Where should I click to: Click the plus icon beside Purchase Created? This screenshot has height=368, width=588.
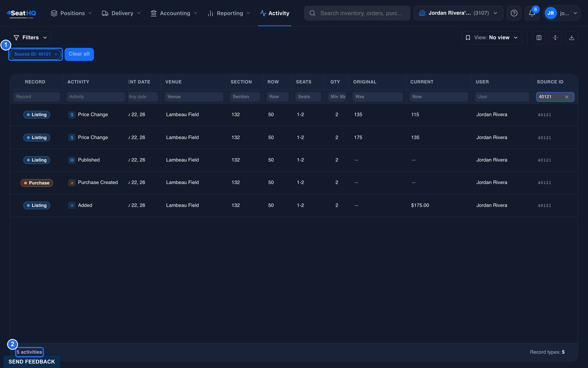pyautogui.click(x=72, y=183)
